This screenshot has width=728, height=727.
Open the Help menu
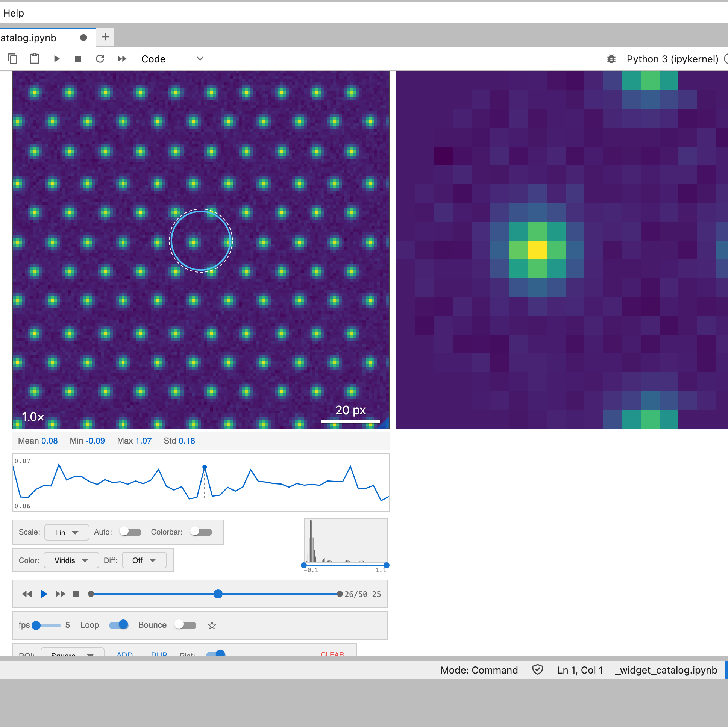coord(14,13)
